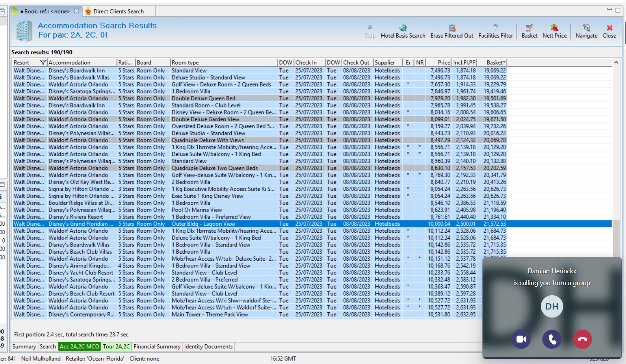Open the Identity Documents tab
The image size is (626, 364).
[208, 347]
